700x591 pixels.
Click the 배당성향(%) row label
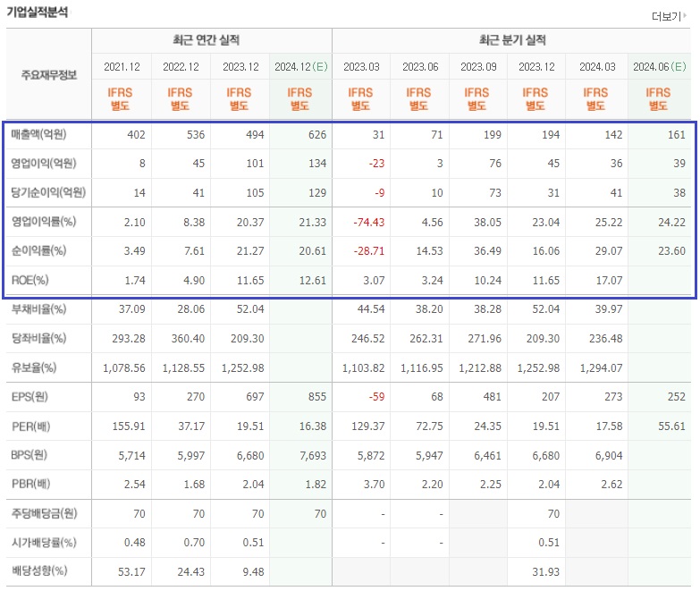tap(39, 571)
